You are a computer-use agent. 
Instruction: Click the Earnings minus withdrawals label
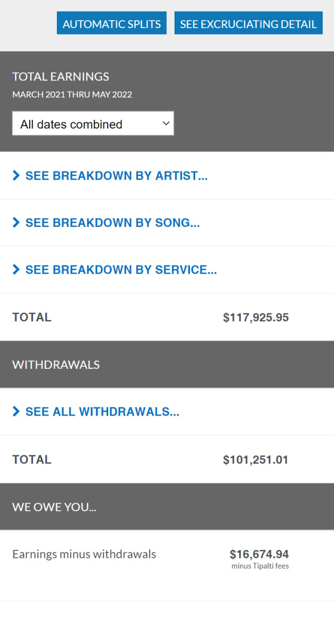coord(85,554)
